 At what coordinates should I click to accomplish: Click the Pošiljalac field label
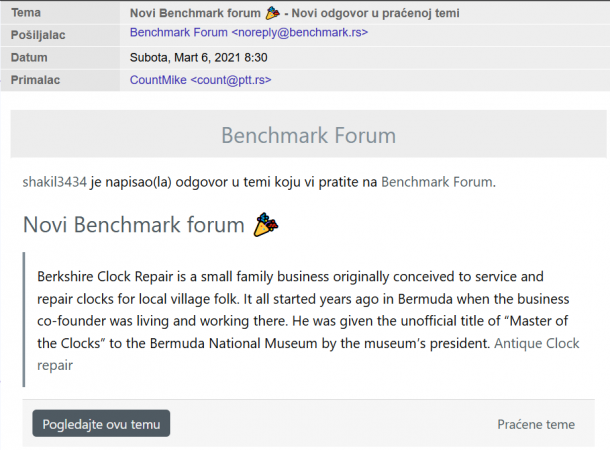click(x=38, y=35)
